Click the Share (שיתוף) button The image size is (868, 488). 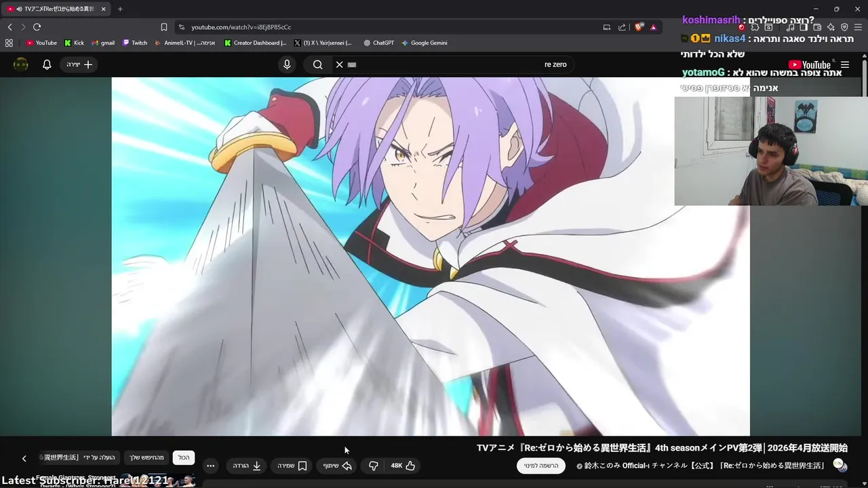click(338, 466)
